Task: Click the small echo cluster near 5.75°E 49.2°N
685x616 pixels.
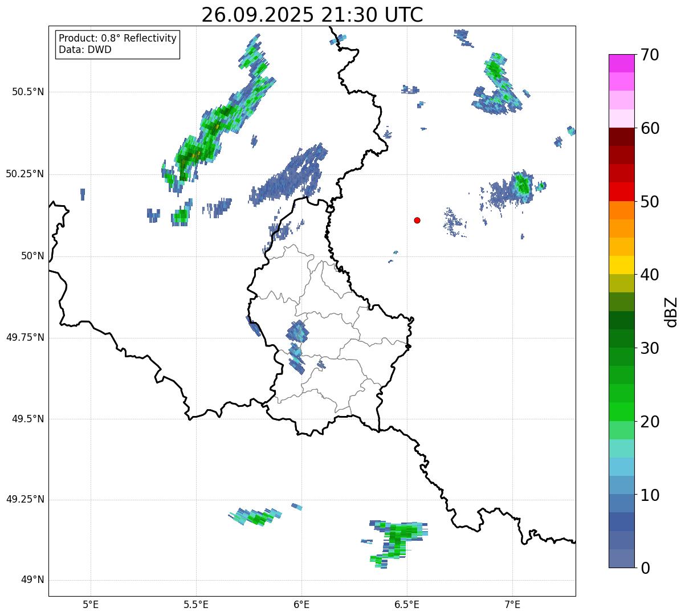Action: [255, 517]
